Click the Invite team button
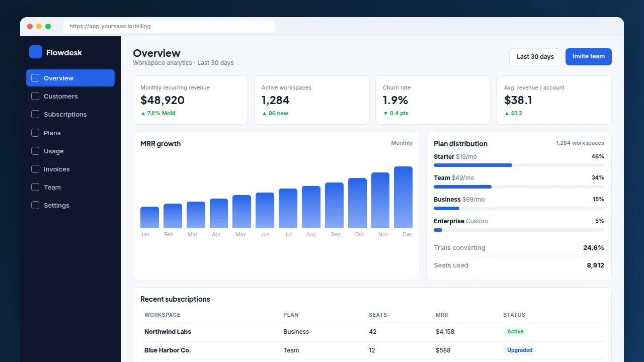644x362 pixels. (x=589, y=57)
